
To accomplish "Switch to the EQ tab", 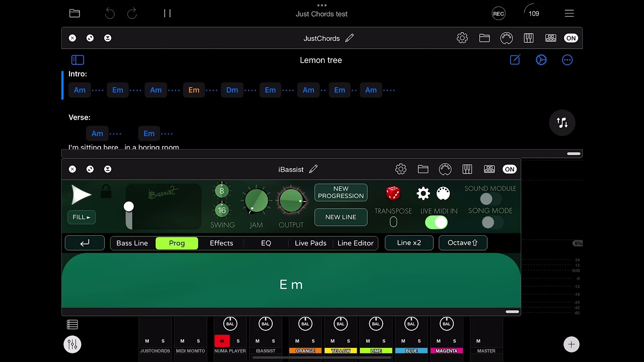I will pyautogui.click(x=266, y=243).
